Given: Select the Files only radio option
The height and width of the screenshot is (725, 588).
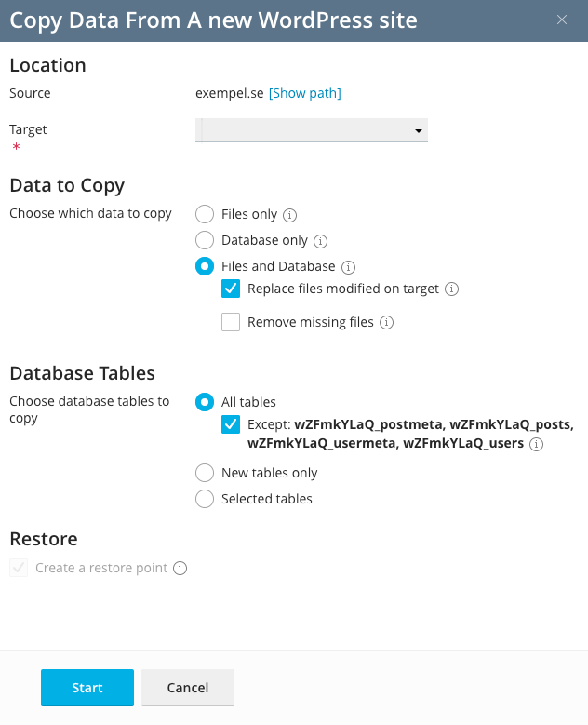Looking at the screenshot, I should coord(205,214).
